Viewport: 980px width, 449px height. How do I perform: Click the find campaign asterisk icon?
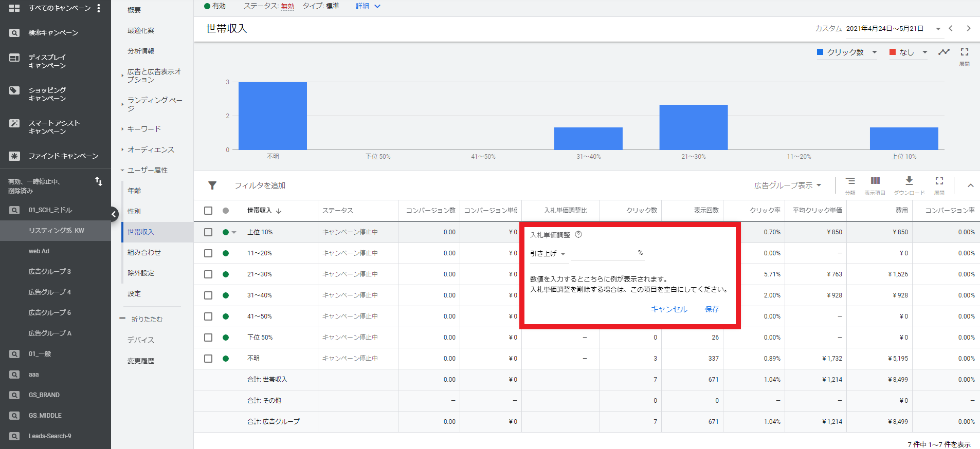coord(14,156)
